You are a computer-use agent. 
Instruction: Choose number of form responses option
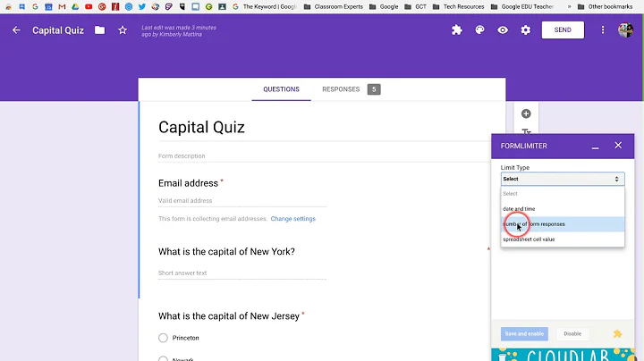coord(563,224)
